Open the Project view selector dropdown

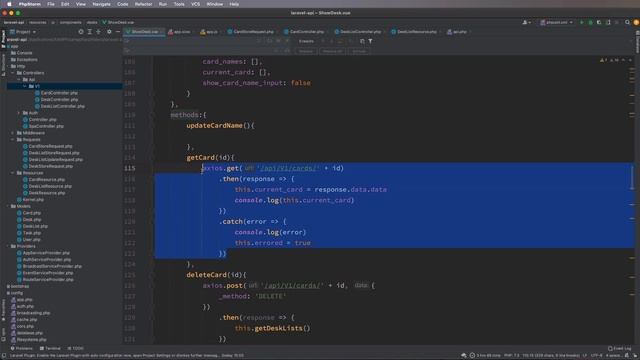pyautogui.click(x=23, y=31)
